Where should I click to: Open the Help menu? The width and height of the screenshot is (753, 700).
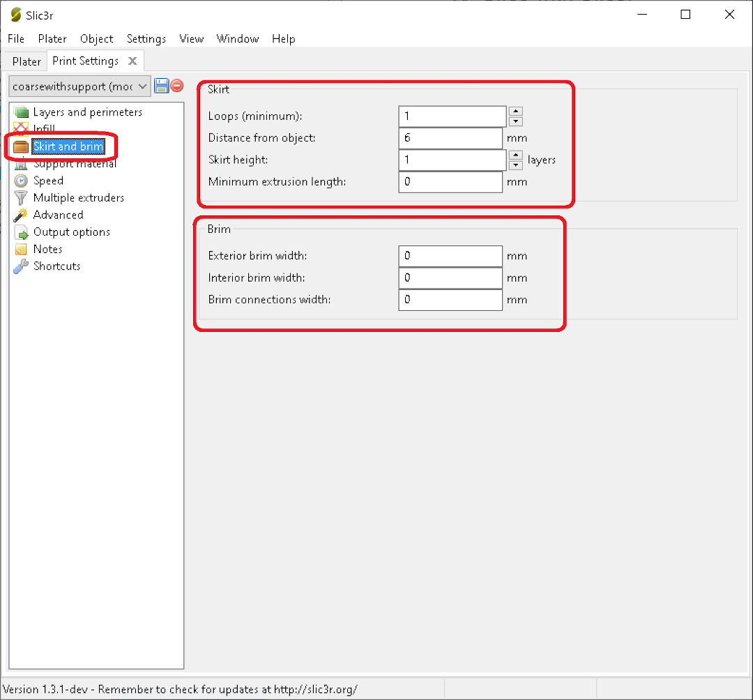283,39
